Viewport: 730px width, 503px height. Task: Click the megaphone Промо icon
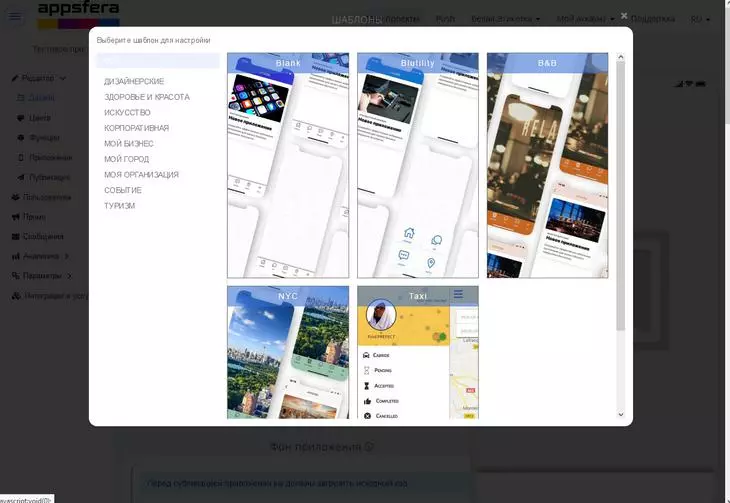pos(15,217)
